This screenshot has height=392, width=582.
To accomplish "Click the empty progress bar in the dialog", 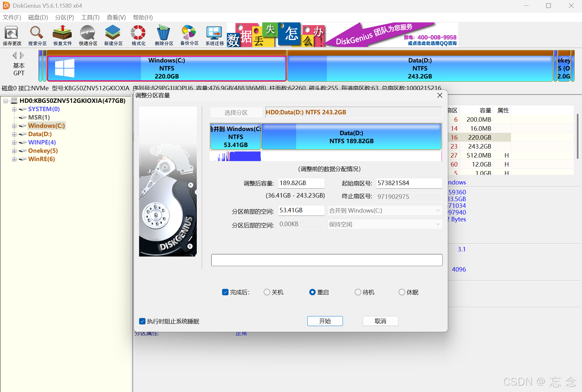I will click(327, 260).
